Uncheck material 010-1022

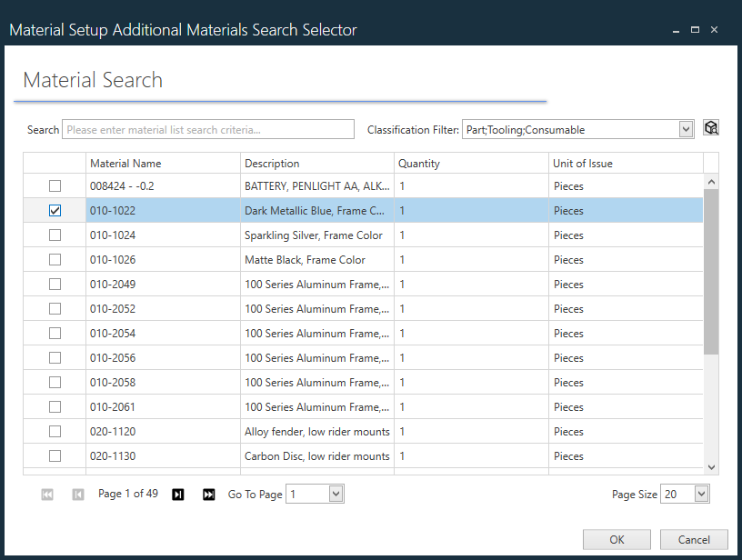55,210
